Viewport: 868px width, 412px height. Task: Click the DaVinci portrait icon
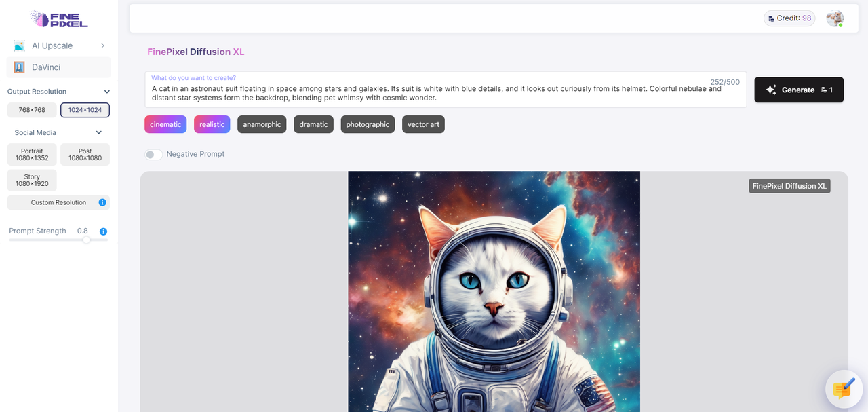coord(19,67)
